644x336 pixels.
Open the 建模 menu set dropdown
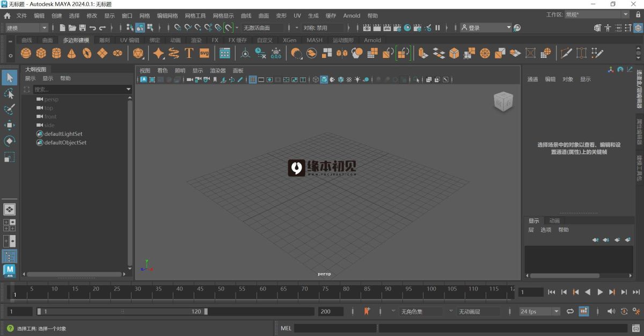(x=26, y=27)
